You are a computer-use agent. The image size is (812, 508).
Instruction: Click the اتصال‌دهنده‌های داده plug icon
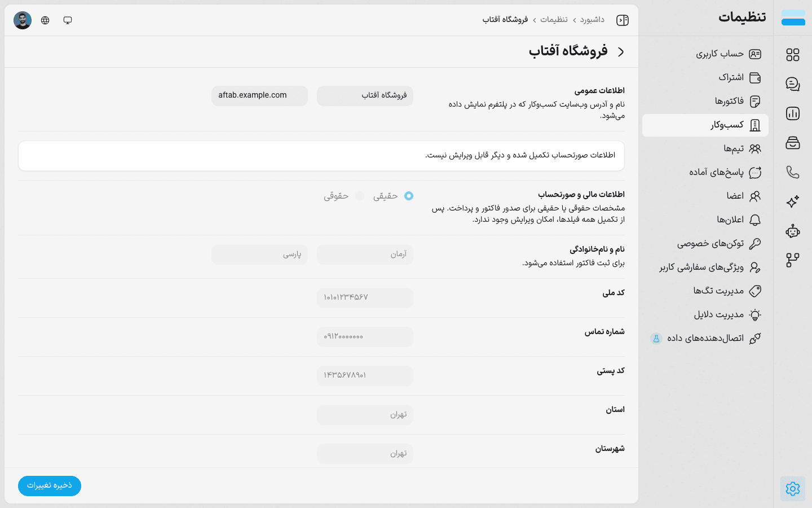[755, 338]
